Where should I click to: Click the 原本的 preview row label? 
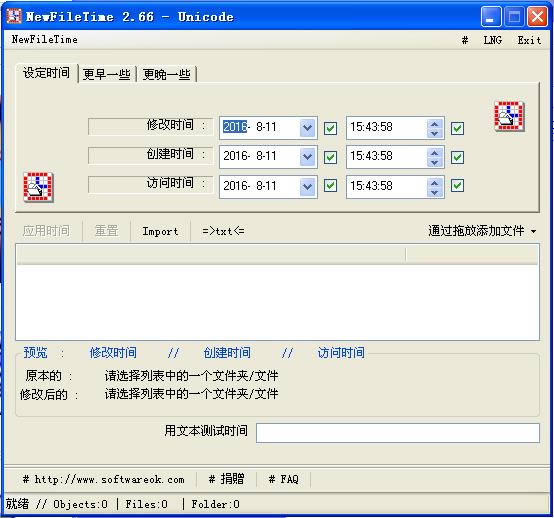(x=48, y=376)
